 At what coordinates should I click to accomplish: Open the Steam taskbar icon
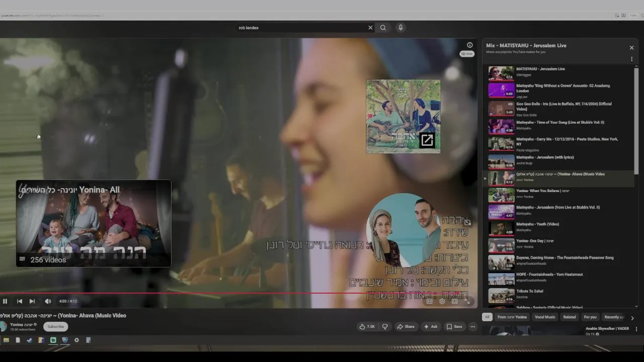[29, 340]
